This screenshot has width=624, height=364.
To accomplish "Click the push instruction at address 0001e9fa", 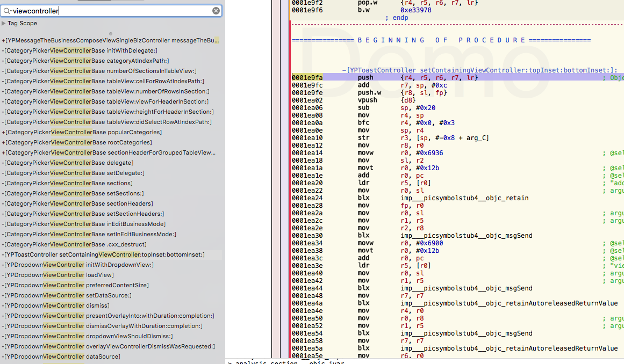I will pos(365,77).
